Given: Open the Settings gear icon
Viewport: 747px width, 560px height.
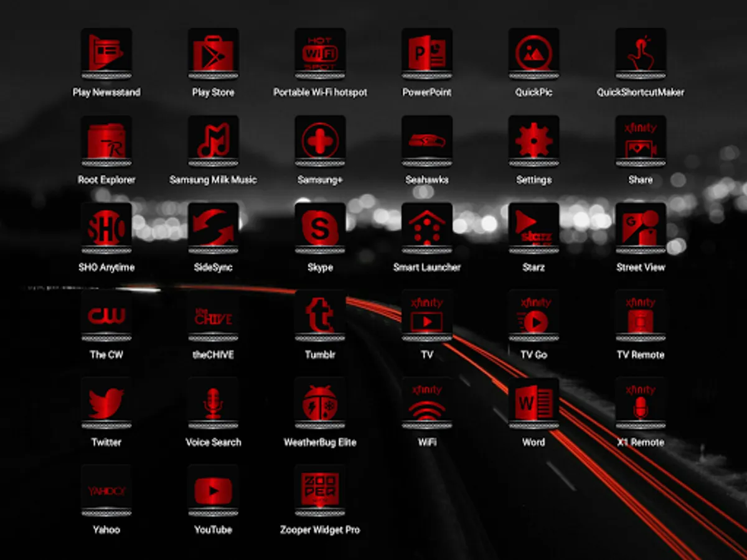Looking at the screenshot, I should click(x=533, y=141).
